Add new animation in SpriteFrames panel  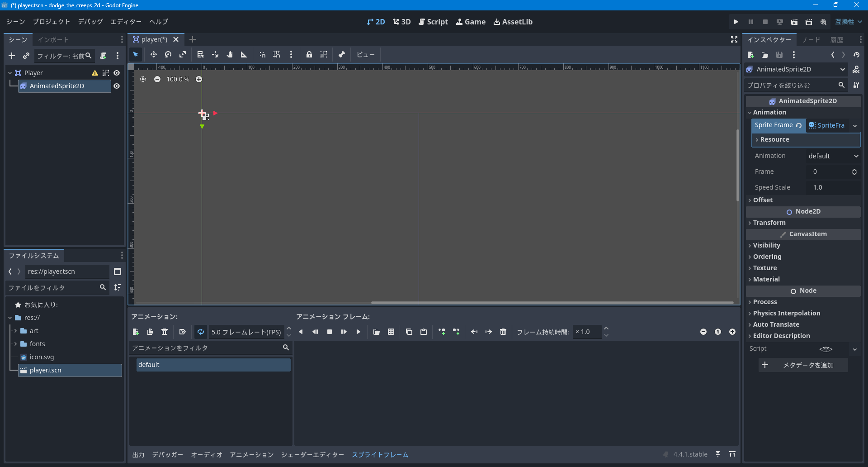pos(136,332)
